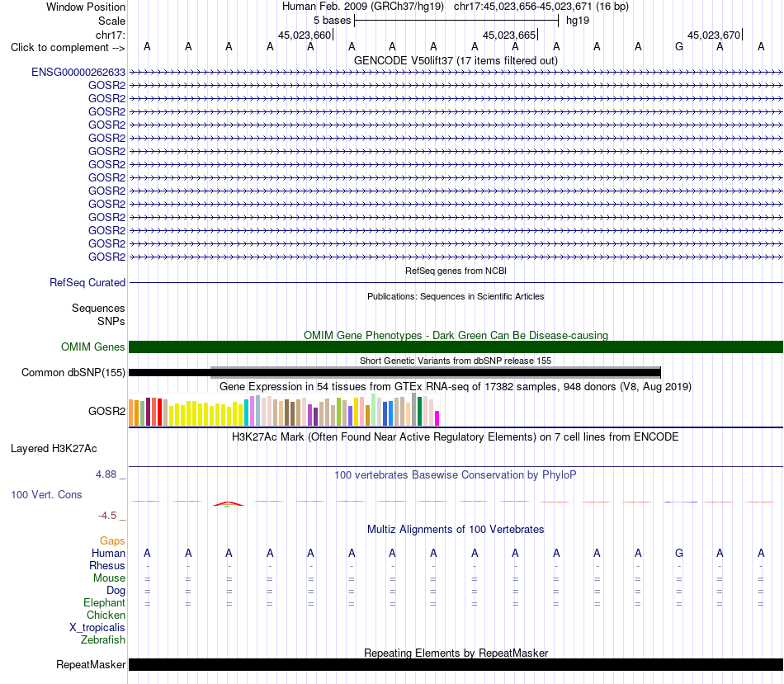Click the G base in top sequence row
This screenshot has width=784, height=684.
[x=679, y=46]
